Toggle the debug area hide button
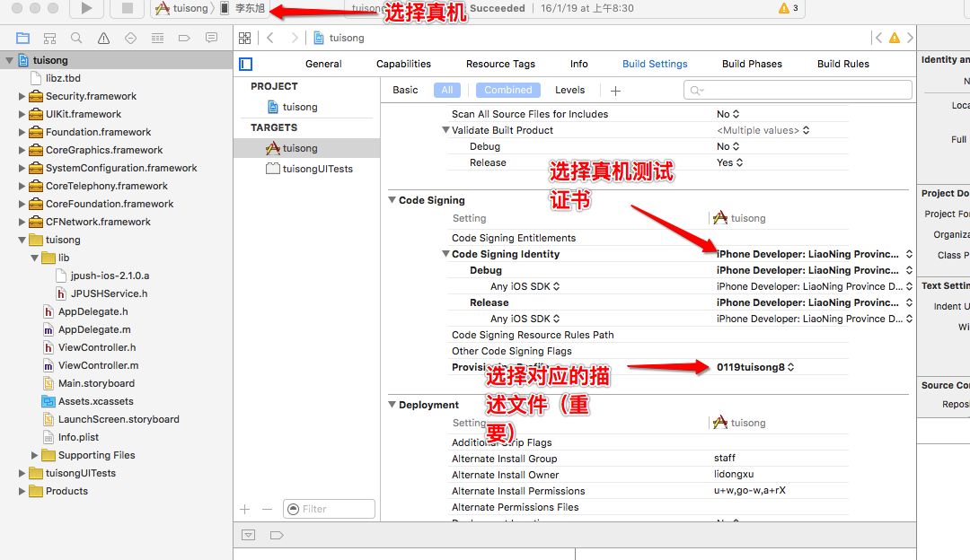The height and width of the screenshot is (560, 970). coord(249,535)
